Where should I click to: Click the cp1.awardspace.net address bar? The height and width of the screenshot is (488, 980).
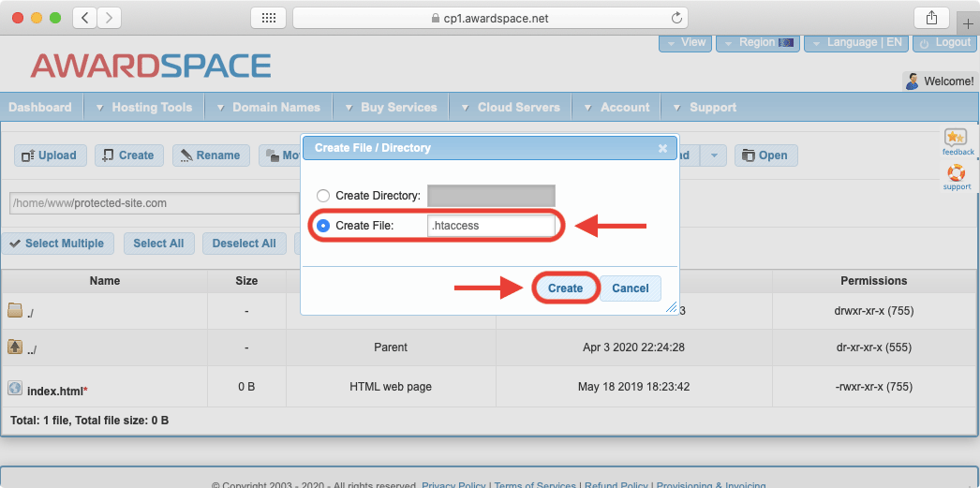(x=490, y=18)
